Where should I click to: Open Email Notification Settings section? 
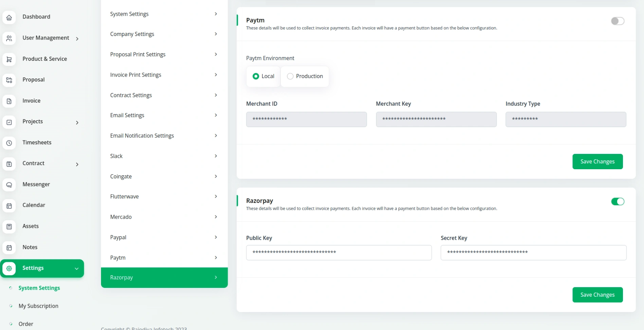[164, 136]
